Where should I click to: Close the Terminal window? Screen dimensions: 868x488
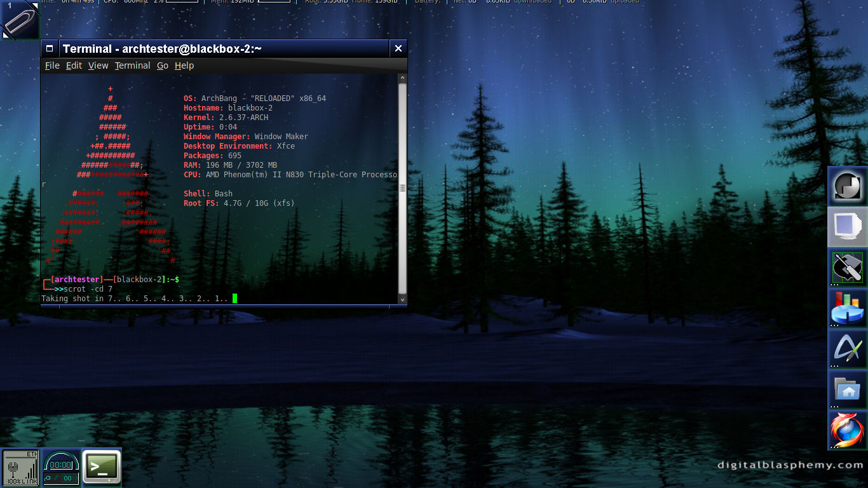[398, 48]
